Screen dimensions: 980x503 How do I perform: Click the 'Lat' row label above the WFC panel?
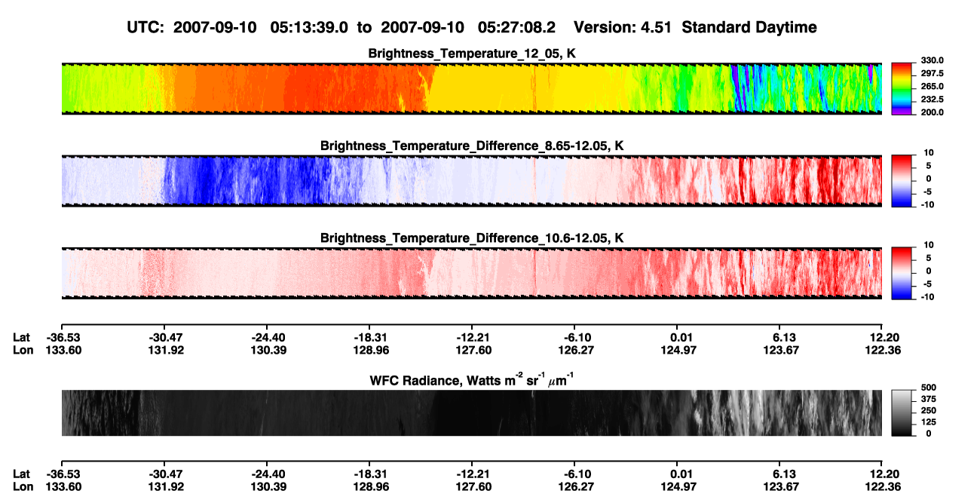(22, 338)
